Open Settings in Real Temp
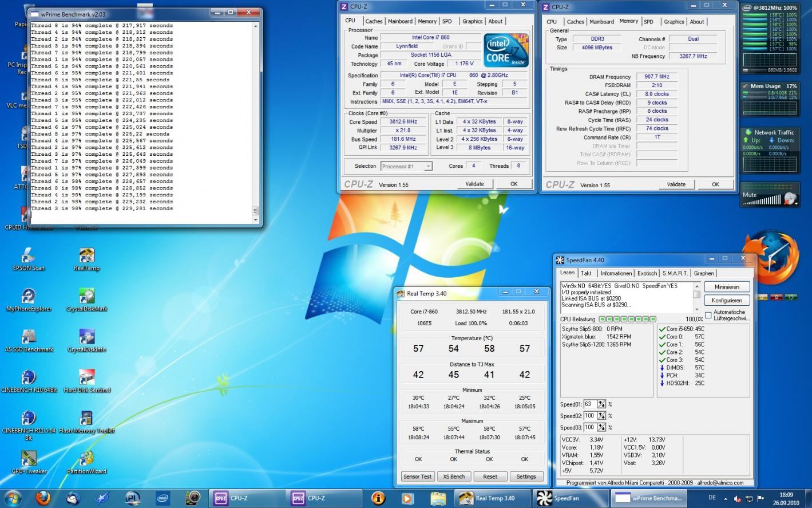This screenshot has height=508, width=812. point(526,477)
